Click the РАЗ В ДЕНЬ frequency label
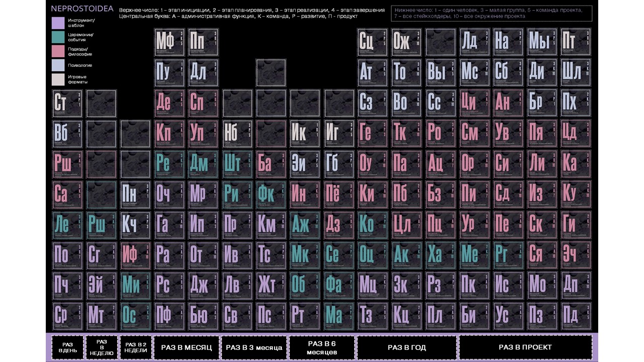Image resolution: width=644 pixels, height=362 pixels. (x=67, y=347)
